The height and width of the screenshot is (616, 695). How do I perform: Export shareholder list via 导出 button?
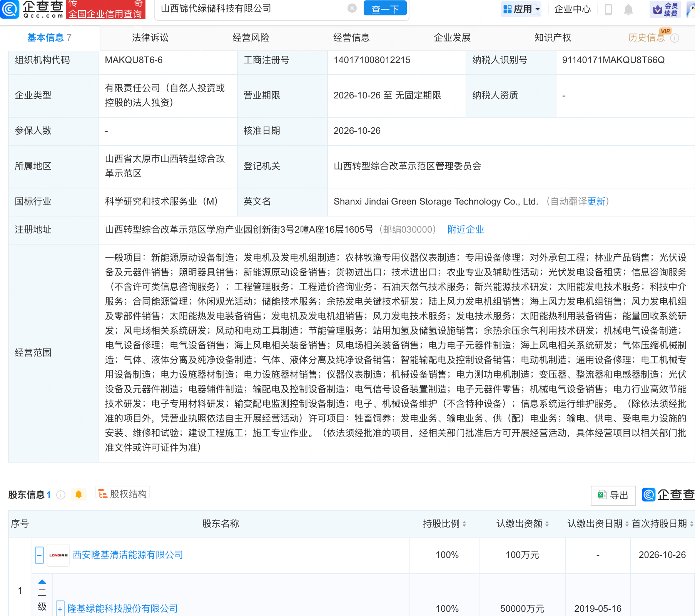[x=613, y=495]
